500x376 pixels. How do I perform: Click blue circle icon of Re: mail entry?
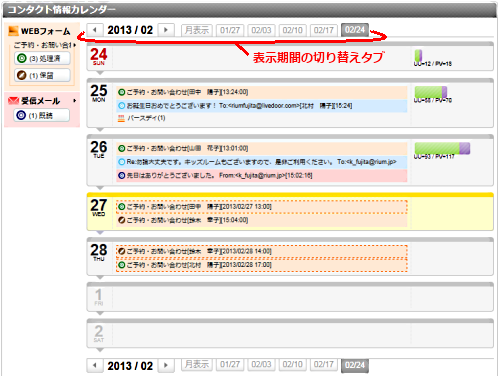[x=122, y=162]
